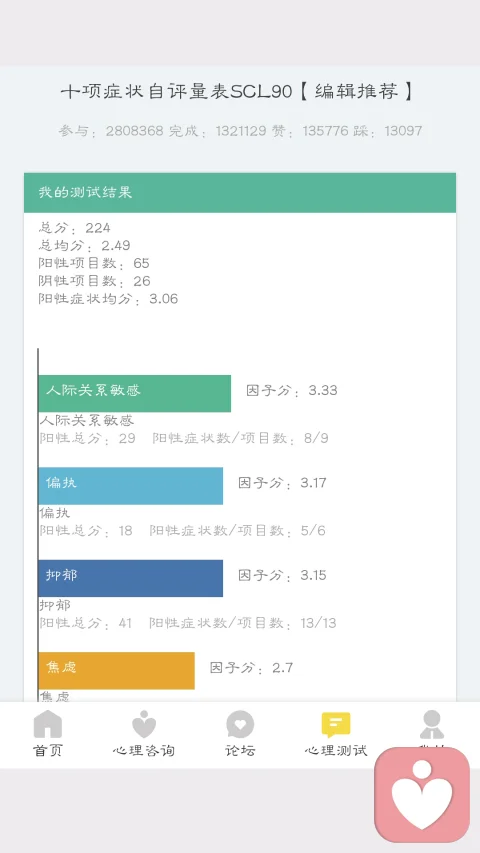This screenshot has width=480, height=853.
Task: Click the 我的测试结果 green header
Action: 240,193
